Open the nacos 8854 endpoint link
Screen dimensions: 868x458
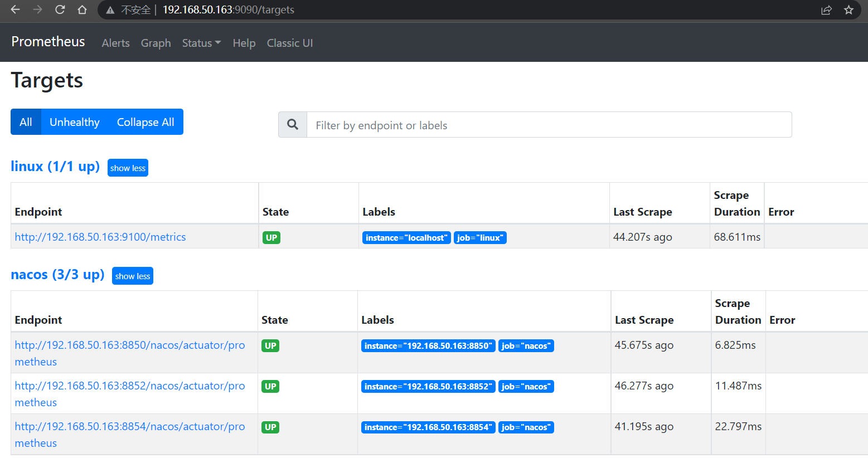coord(129,435)
